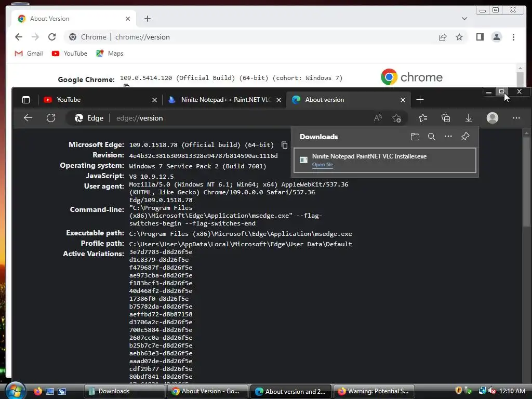Close the Ninite tab in Edge

(x=278, y=100)
